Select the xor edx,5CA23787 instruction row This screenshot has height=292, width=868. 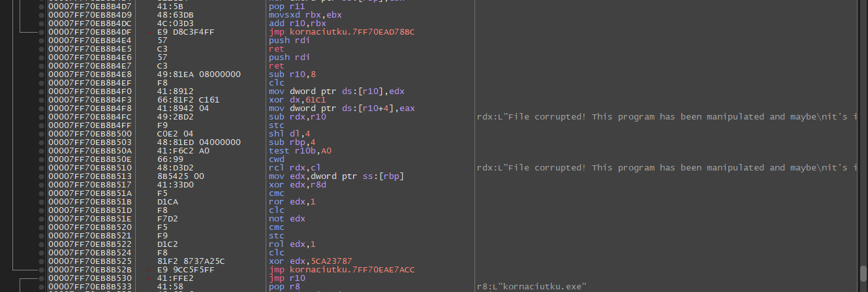pos(308,261)
